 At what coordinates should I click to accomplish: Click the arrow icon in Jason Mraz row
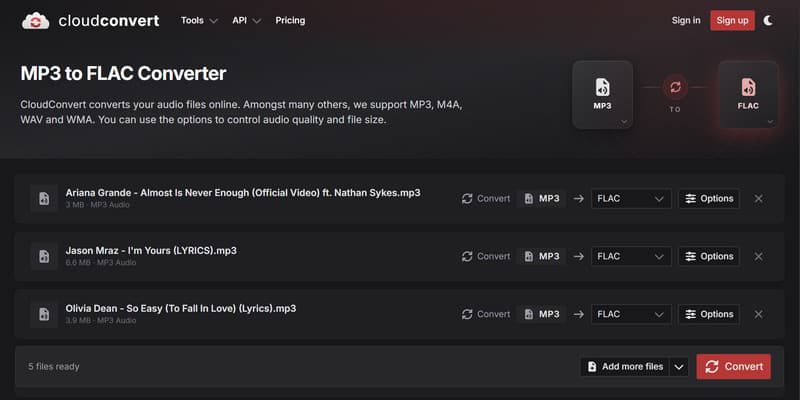(578, 256)
